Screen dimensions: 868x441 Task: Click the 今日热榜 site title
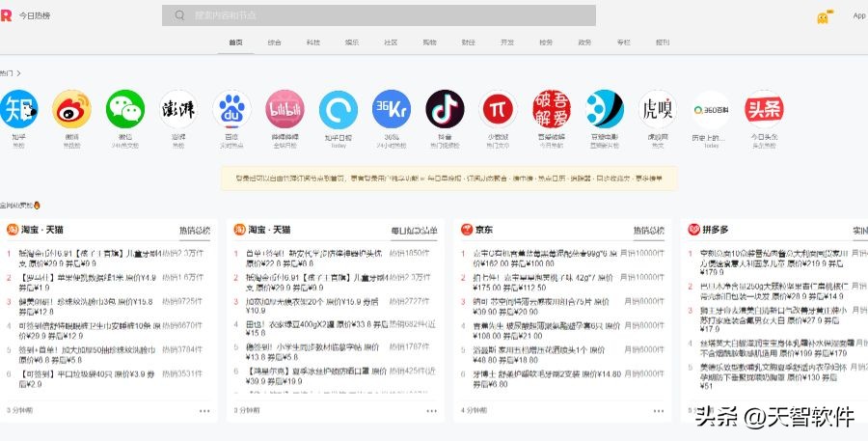pos(35,16)
